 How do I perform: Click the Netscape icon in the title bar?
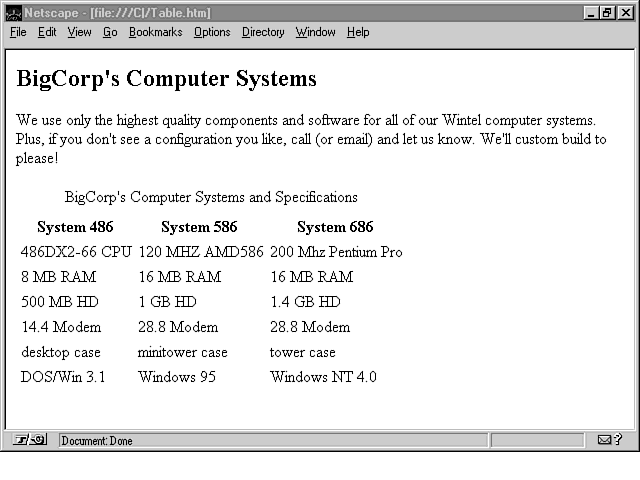point(13,13)
